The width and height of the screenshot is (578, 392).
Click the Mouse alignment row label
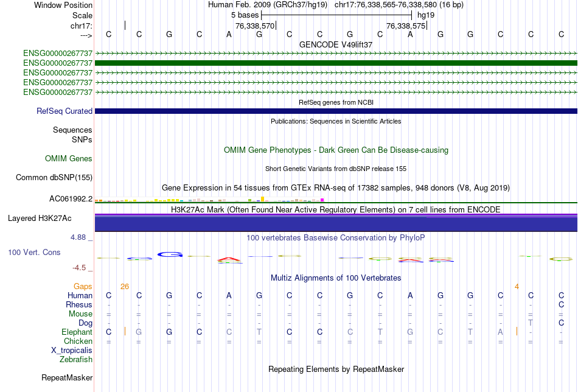pyautogui.click(x=80, y=314)
